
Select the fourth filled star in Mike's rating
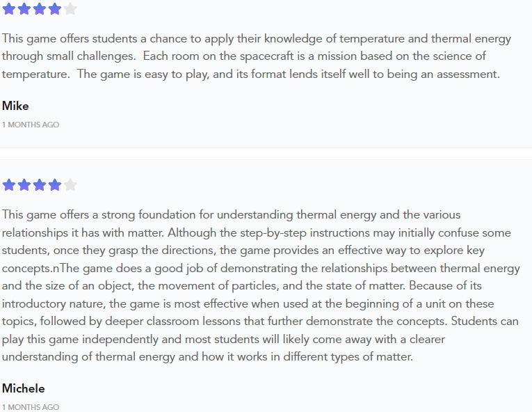point(55,9)
